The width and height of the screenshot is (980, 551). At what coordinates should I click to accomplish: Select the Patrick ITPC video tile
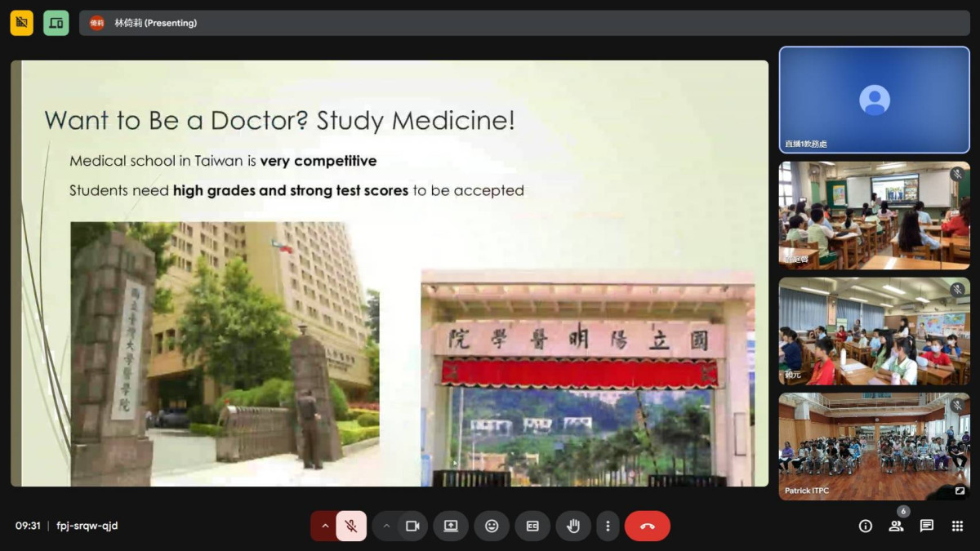[x=875, y=447]
